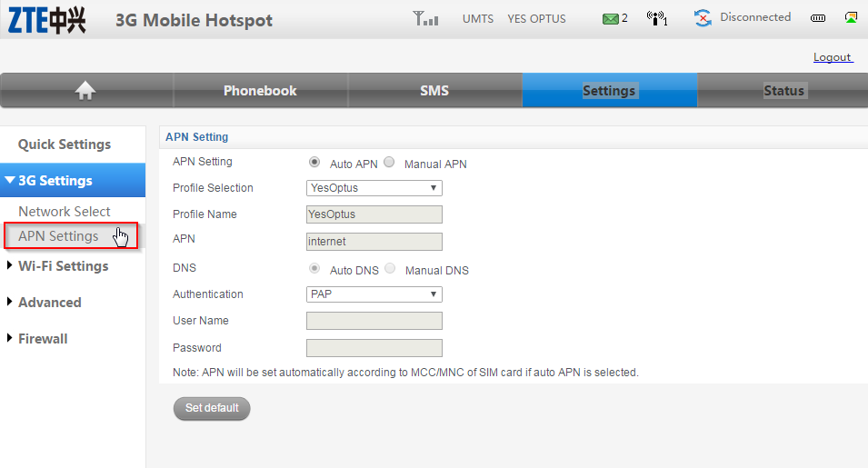
Task: Click the Logout link
Action: (x=832, y=57)
